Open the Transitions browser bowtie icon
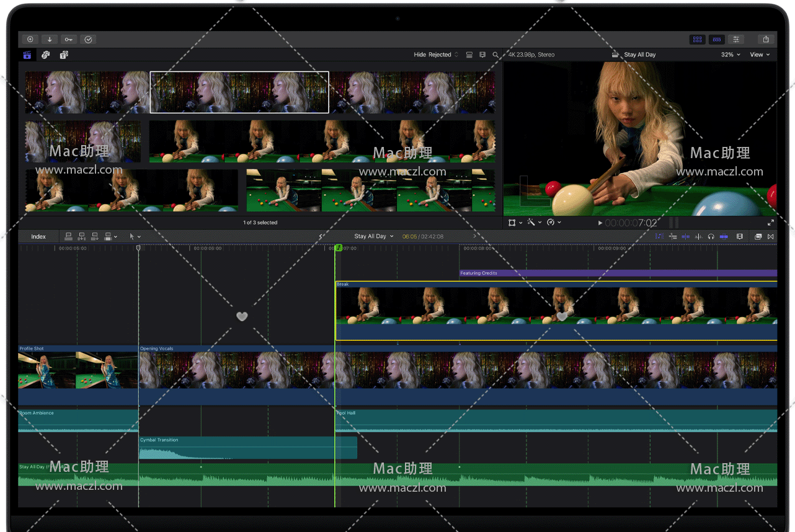The image size is (795, 532). (x=770, y=236)
